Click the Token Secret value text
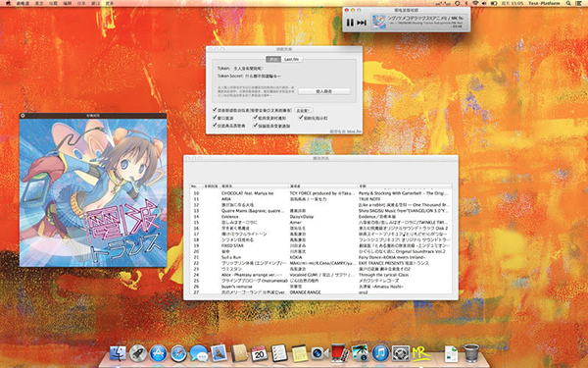 pos(263,77)
